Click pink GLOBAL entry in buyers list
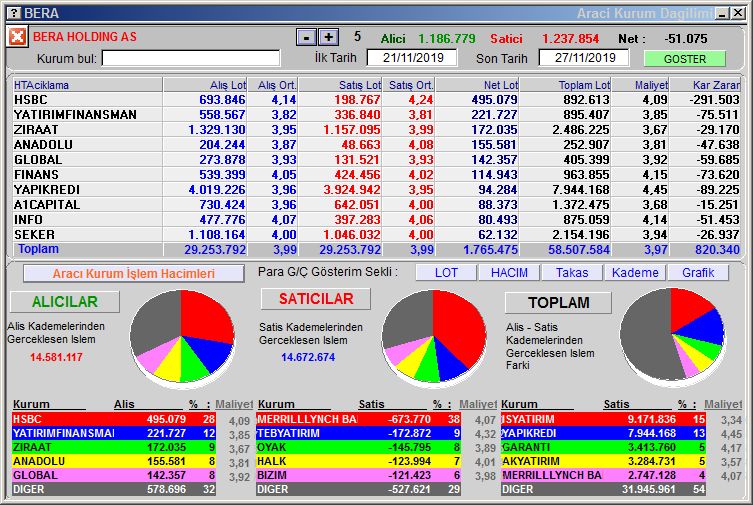Viewport: 753px width, 505px height. pos(114,475)
